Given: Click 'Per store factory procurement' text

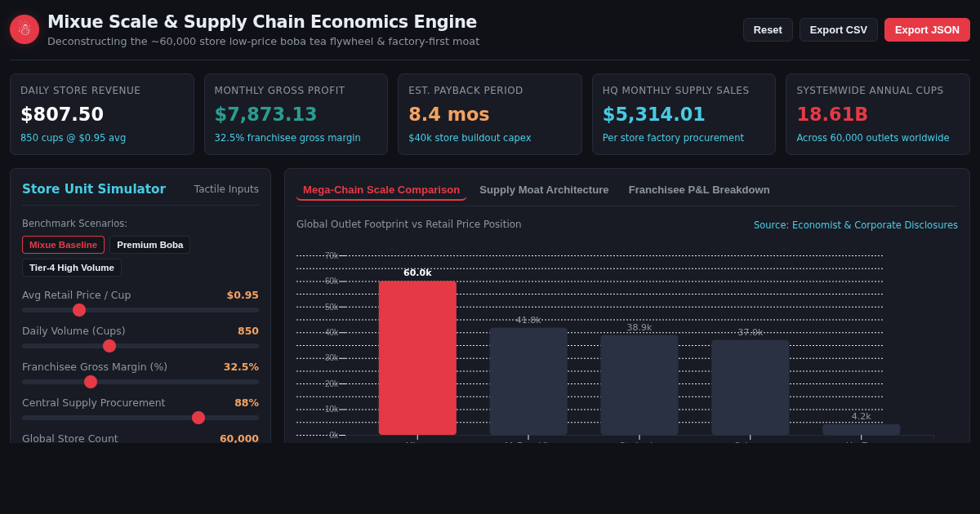Looking at the screenshot, I should 673,138.
